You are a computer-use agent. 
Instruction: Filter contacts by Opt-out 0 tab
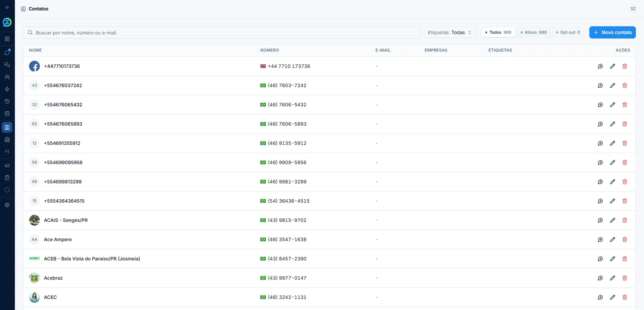[568, 33]
